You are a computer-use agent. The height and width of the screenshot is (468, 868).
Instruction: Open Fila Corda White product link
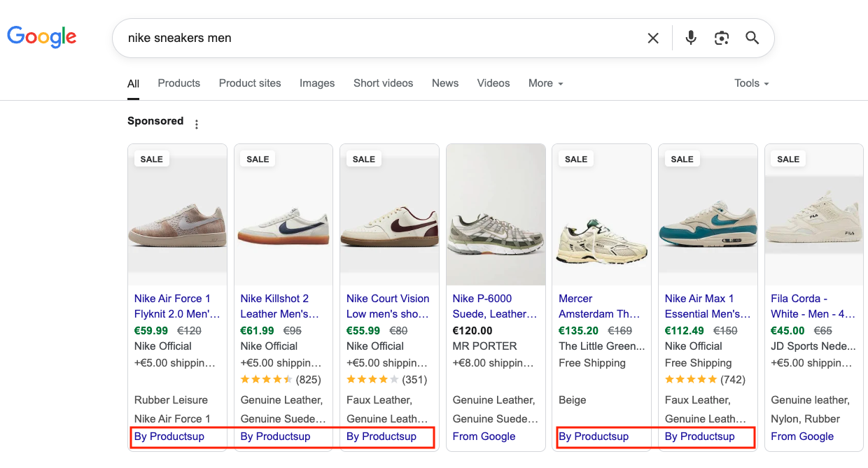pos(813,306)
